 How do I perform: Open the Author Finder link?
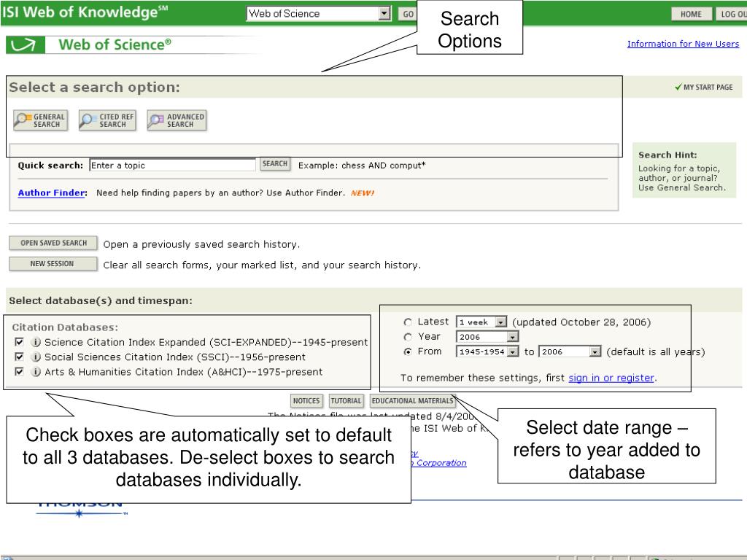(52, 192)
